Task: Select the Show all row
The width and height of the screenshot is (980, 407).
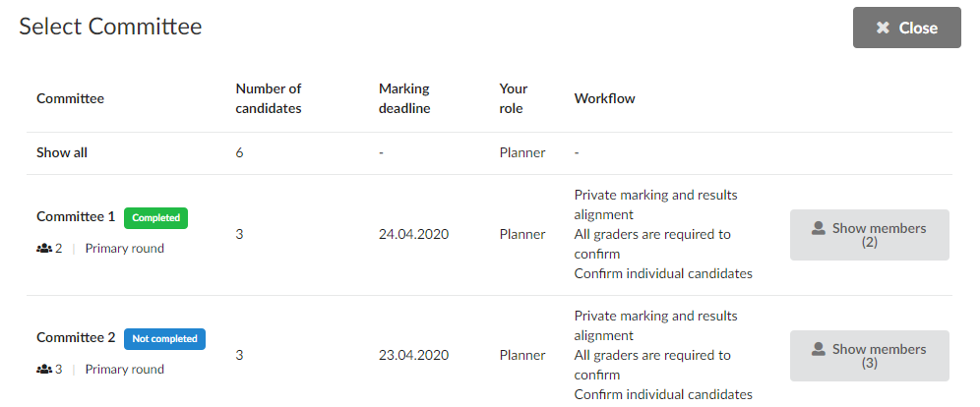Action: (489, 153)
